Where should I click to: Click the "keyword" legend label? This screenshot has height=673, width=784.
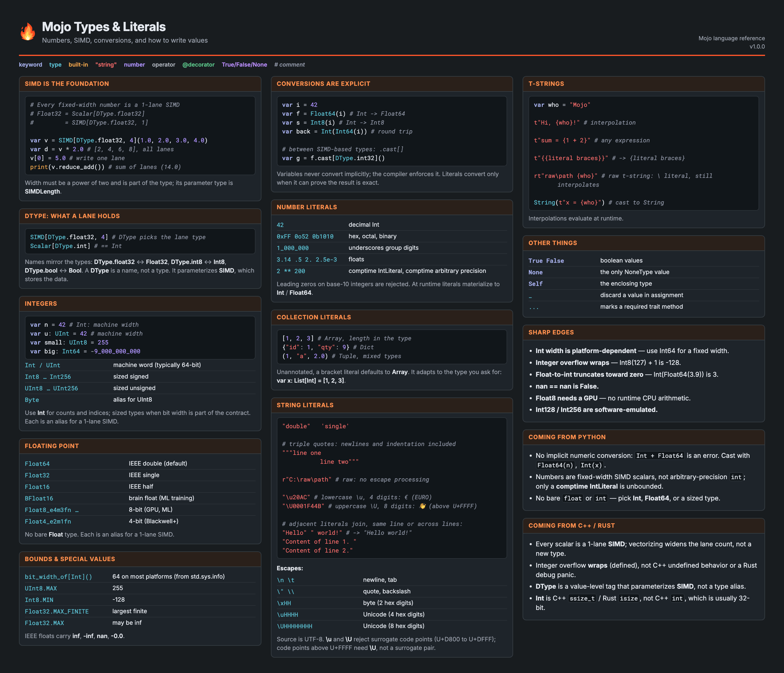pos(31,65)
